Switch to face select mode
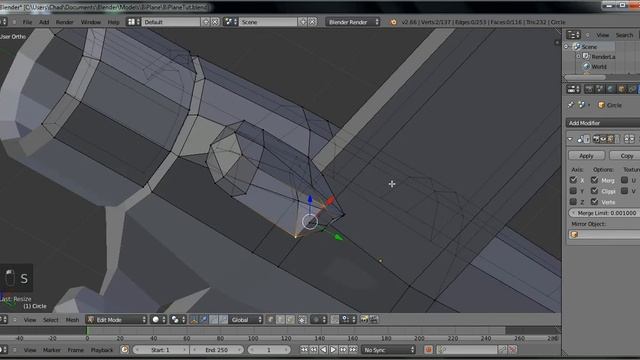The width and height of the screenshot is (640, 360). coord(290,320)
